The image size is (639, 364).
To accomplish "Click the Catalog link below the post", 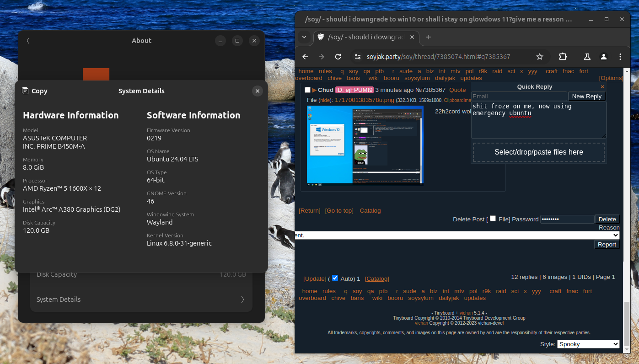I will tap(370, 211).
